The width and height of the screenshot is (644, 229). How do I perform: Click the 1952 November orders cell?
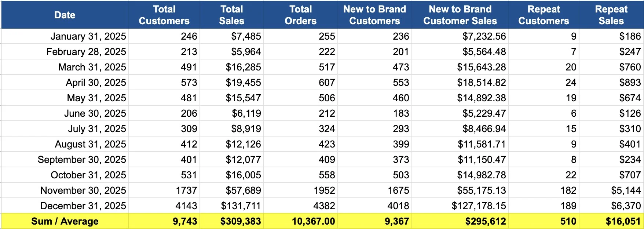[x=324, y=190]
